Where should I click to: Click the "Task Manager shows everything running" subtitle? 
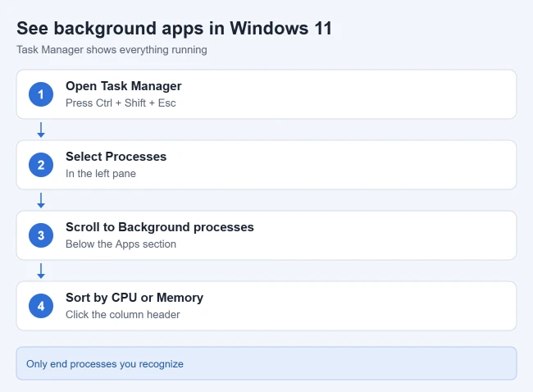(112, 50)
